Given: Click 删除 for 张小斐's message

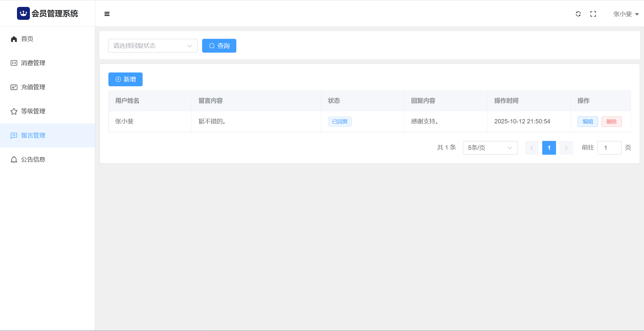Looking at the screenshot, I should click(x=611, y=122).
